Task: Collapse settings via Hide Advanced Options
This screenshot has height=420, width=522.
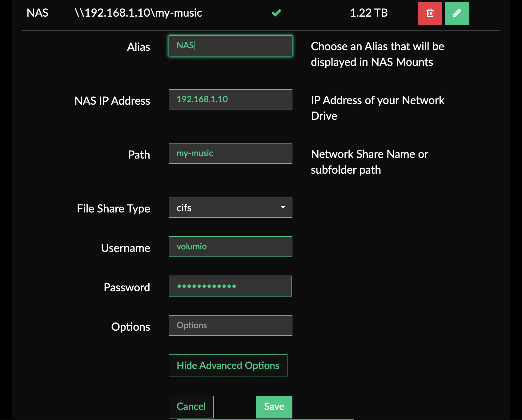Action: [x=228, y=366]
